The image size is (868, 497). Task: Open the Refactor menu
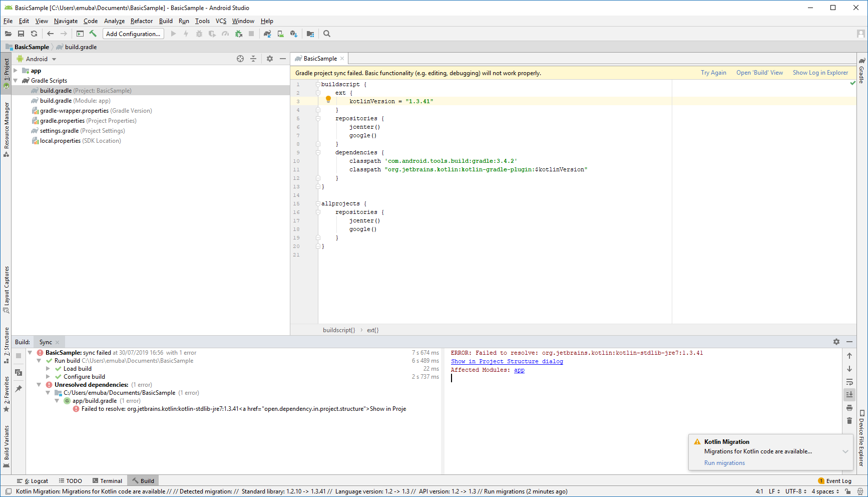click(x=142, y=21)
